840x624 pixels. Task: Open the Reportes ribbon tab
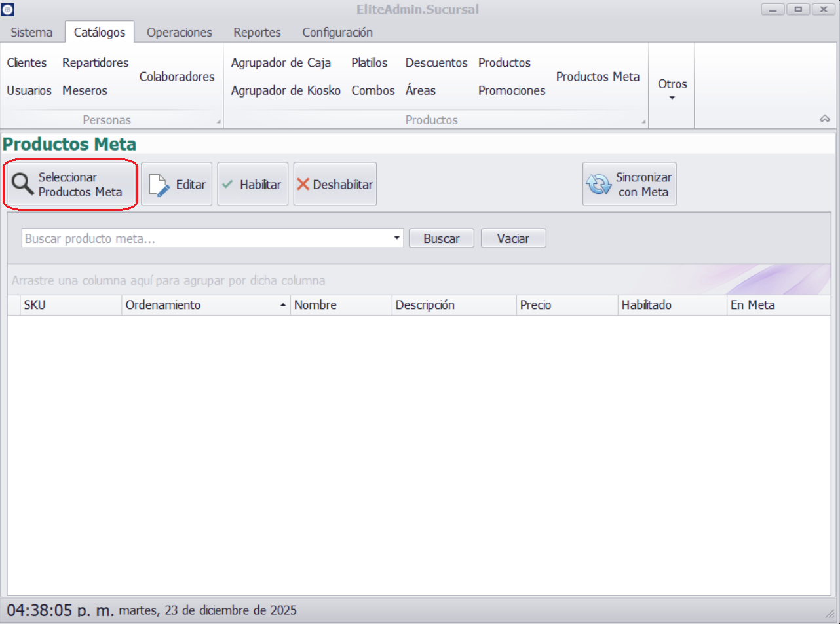click(257, 32)
